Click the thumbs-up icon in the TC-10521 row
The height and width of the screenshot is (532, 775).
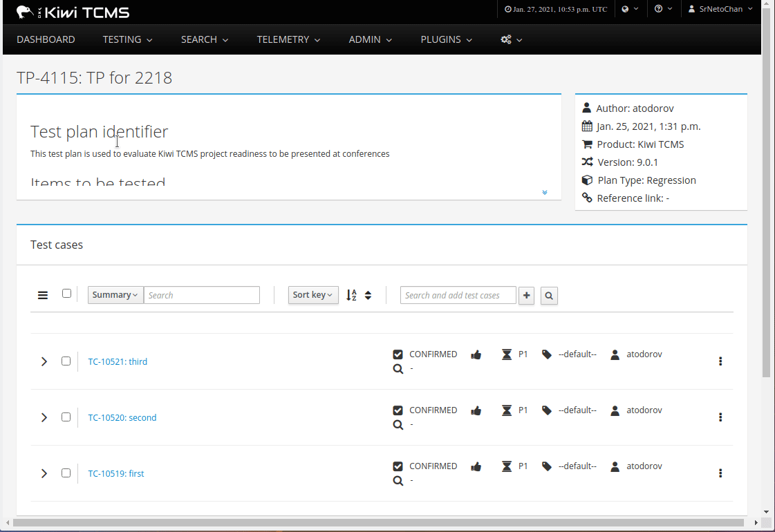pyautogui.click(x=476, y=354)
